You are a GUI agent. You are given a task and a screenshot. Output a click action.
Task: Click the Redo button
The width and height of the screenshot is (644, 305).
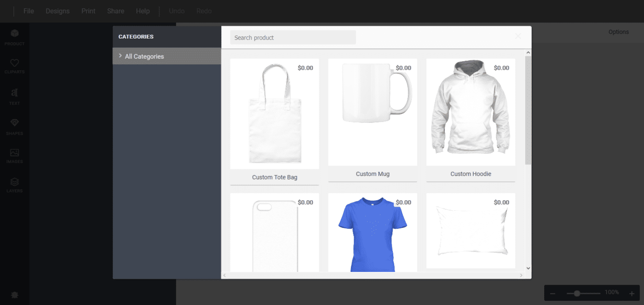(x=204, y=11)
